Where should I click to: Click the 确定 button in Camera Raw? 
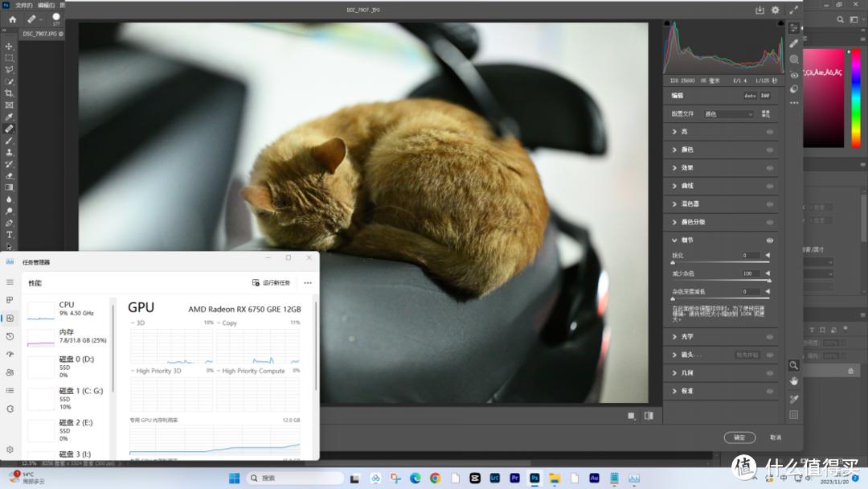(x=739, y=438)
